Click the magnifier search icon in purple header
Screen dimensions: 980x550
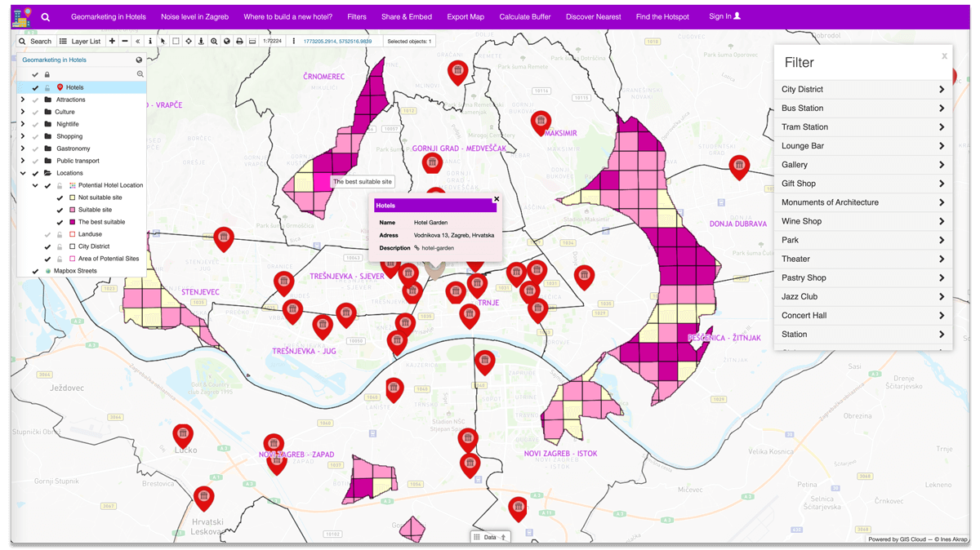(46, 17)
